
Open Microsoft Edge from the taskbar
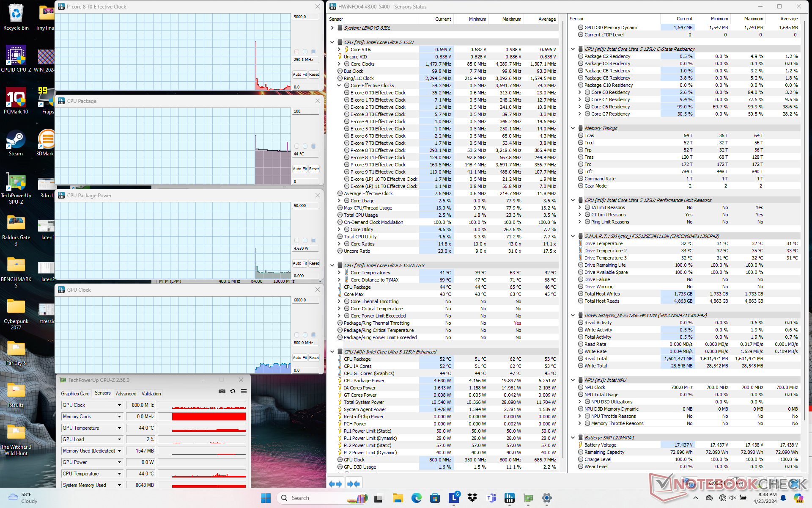coord(417,498)
